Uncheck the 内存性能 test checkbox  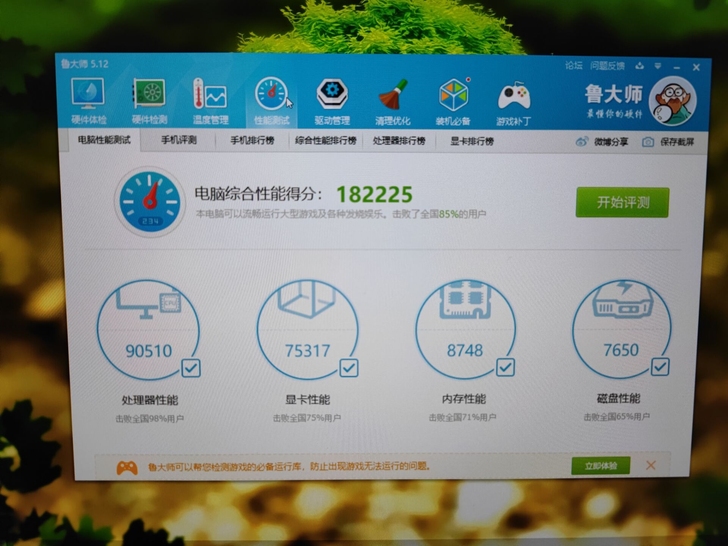coord(505,367)
